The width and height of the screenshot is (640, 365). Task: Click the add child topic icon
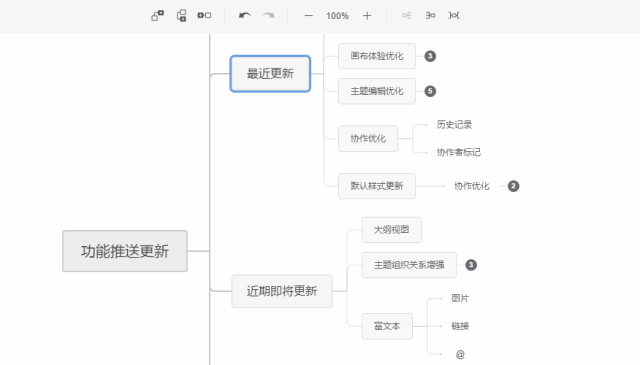158,16
